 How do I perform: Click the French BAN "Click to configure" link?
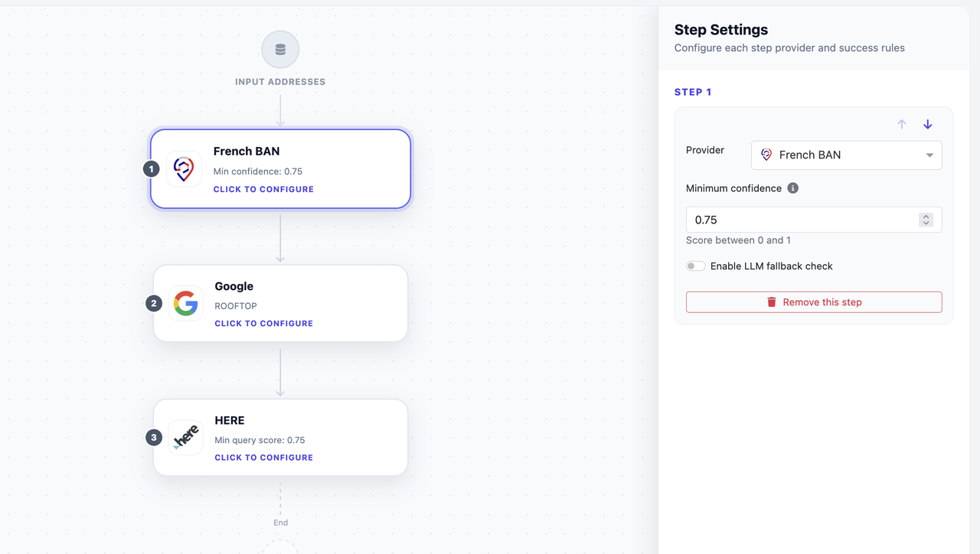click(263, 189)
